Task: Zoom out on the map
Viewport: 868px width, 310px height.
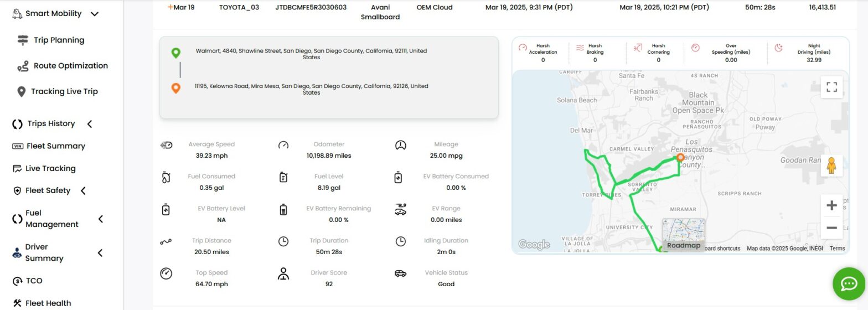Action: 831,228
